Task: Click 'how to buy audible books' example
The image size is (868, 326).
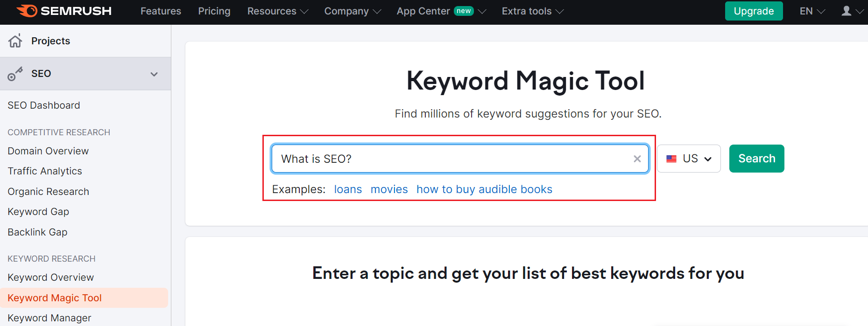Action: point(484,189)
